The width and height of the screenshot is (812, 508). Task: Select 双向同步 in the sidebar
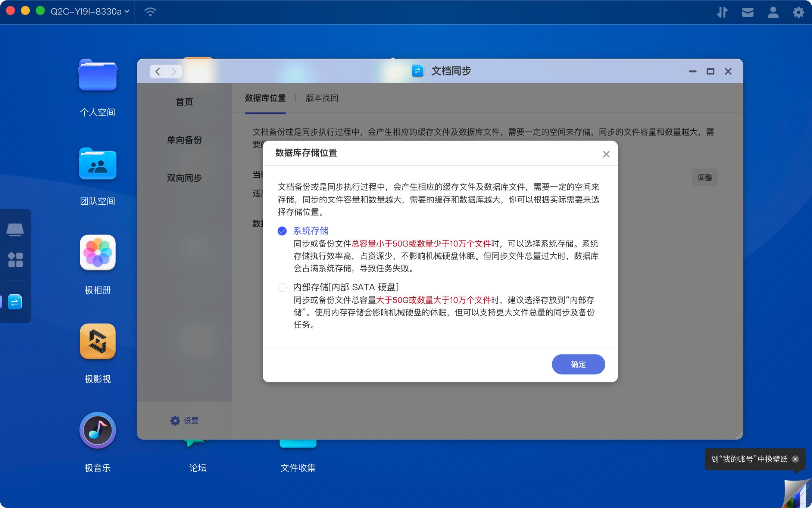click(184, 178)
